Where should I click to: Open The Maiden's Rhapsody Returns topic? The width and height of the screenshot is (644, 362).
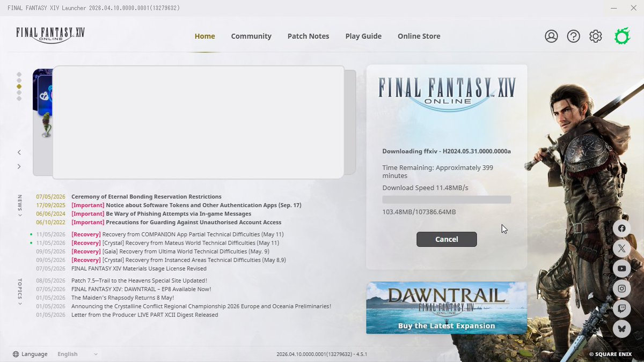[x=122, y=298]
